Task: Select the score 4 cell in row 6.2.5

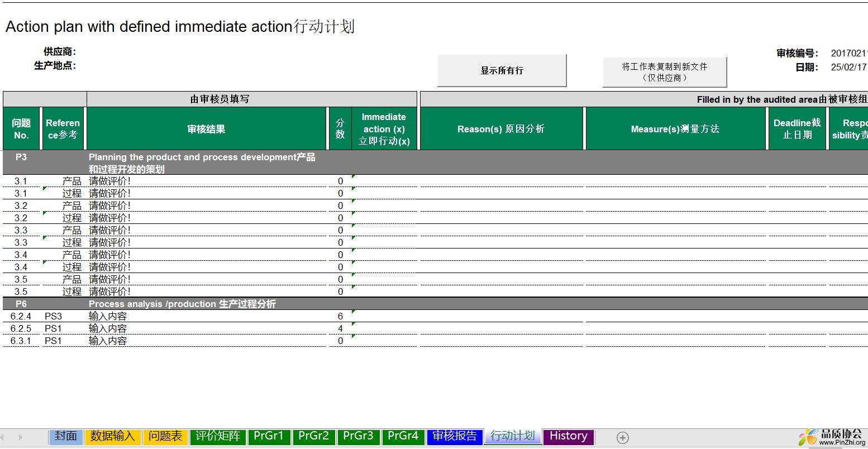Action: [x=340, y=328]
